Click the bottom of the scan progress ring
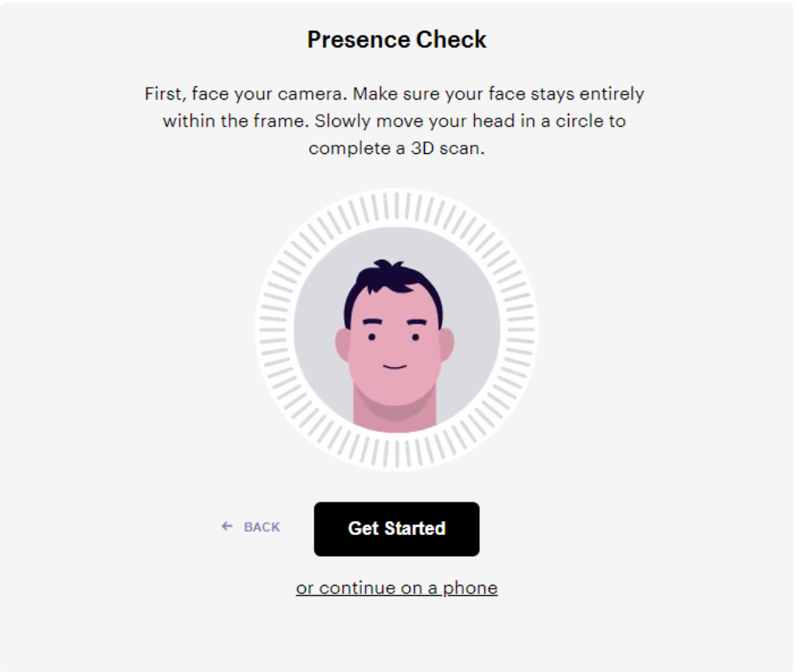 click(x=396, y=453)
